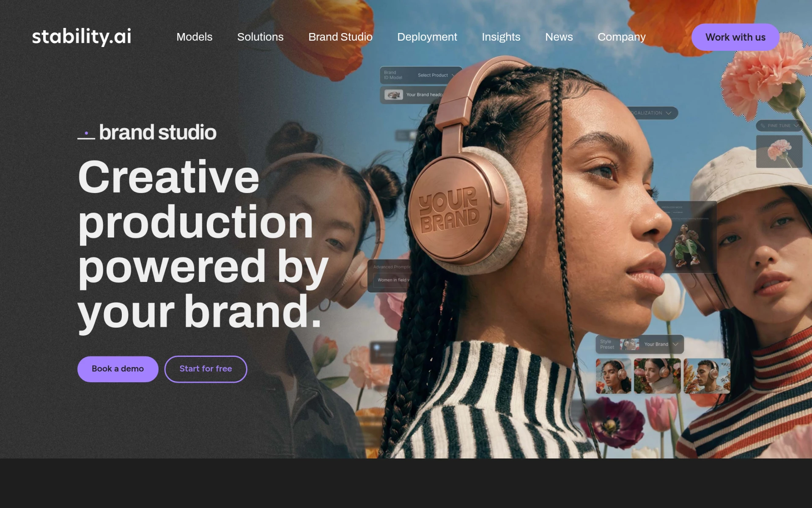Expand the Select Product dropdown
Screen dimensions: 812x508
(x=436, y=75)
